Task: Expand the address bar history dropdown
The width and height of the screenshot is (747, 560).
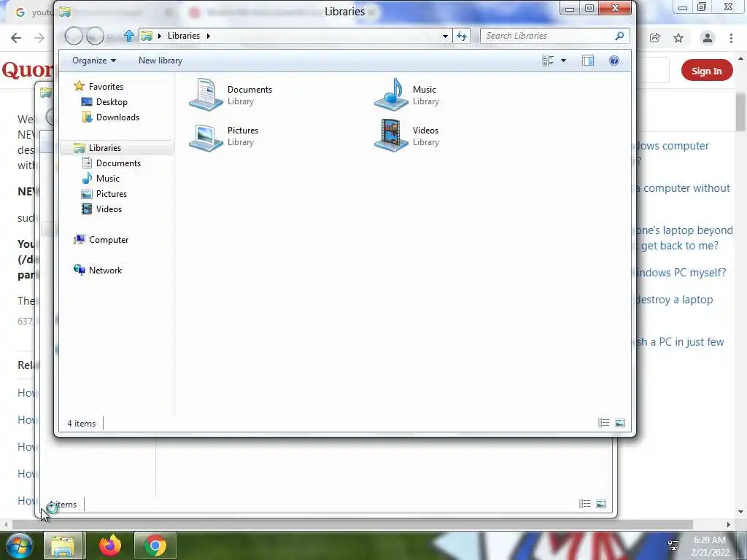Action: click(x=445, y=36)
